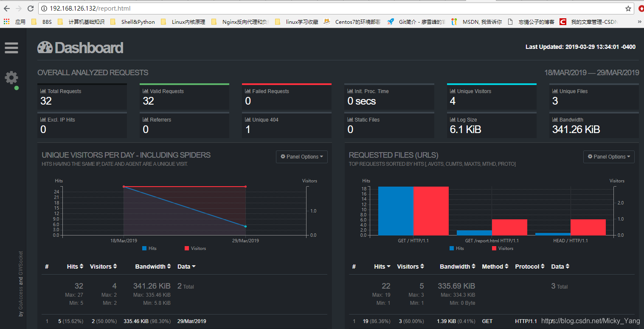Click the red GET /report.html visitors bar
This screenshot has height=329, width=644.
(x=509, y=227)
